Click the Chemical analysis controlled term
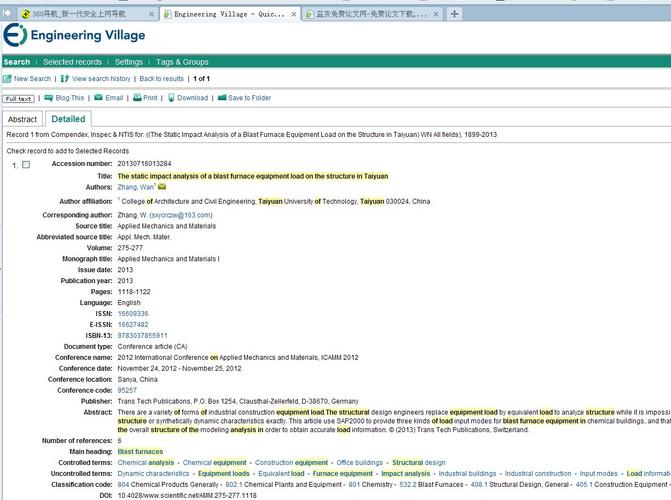Viewport: 671px width, 500px height. pos(146,463)
